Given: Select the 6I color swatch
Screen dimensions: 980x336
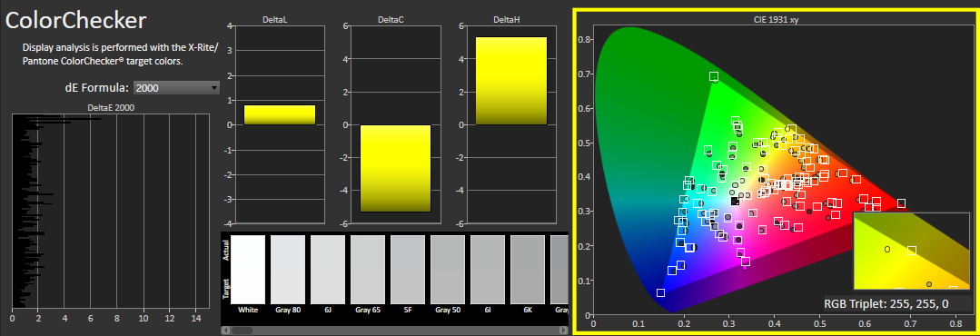Looking at the screenshot, I should coord(488,270).
